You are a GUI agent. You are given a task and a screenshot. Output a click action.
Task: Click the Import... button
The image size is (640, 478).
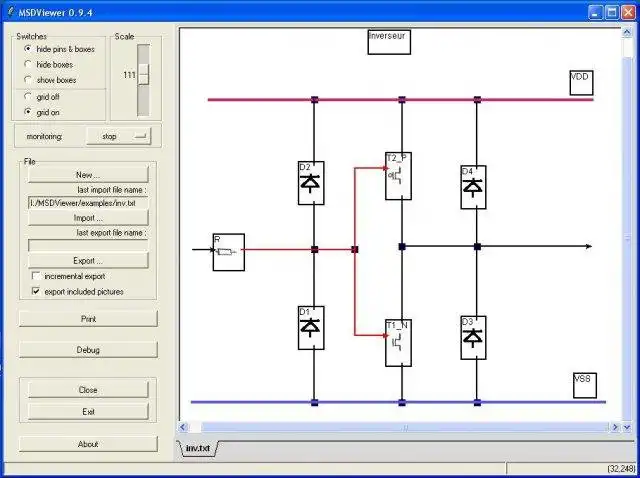[x=88, y=218]
